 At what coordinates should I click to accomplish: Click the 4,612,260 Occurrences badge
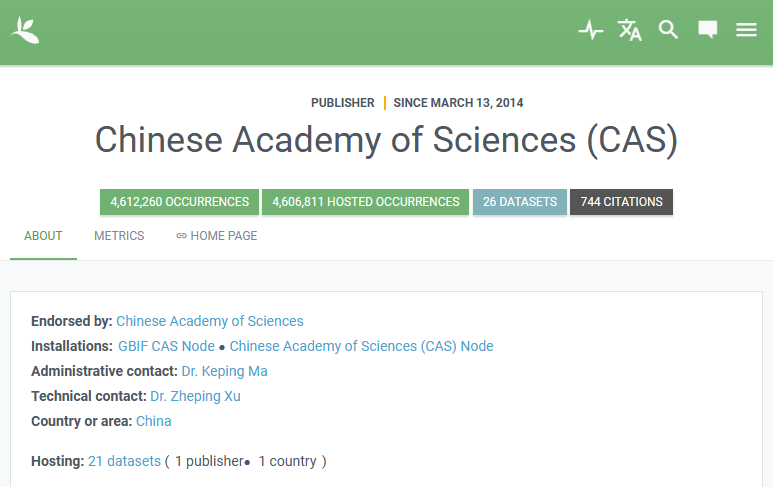pos(179,202)
